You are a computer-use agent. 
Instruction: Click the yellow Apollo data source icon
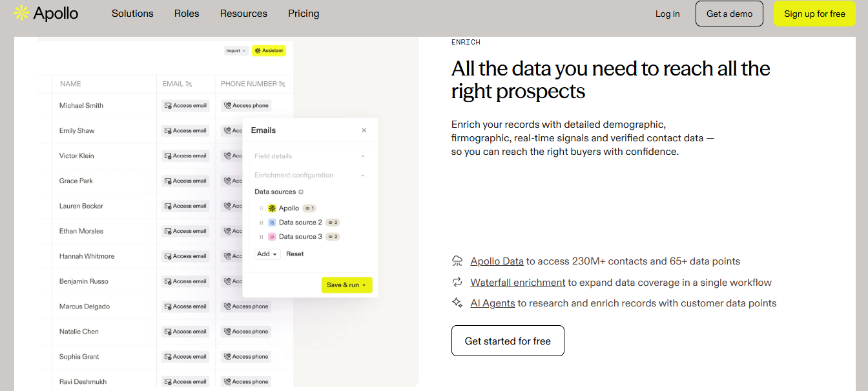[x=272, y=208]
